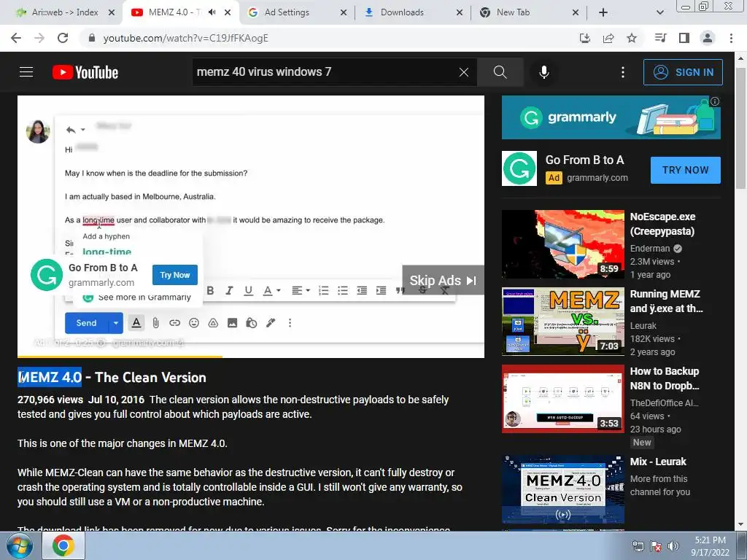This screenshot has width=747, height=560.
Task: Click the site lock icon
Action: coord(92,38)
